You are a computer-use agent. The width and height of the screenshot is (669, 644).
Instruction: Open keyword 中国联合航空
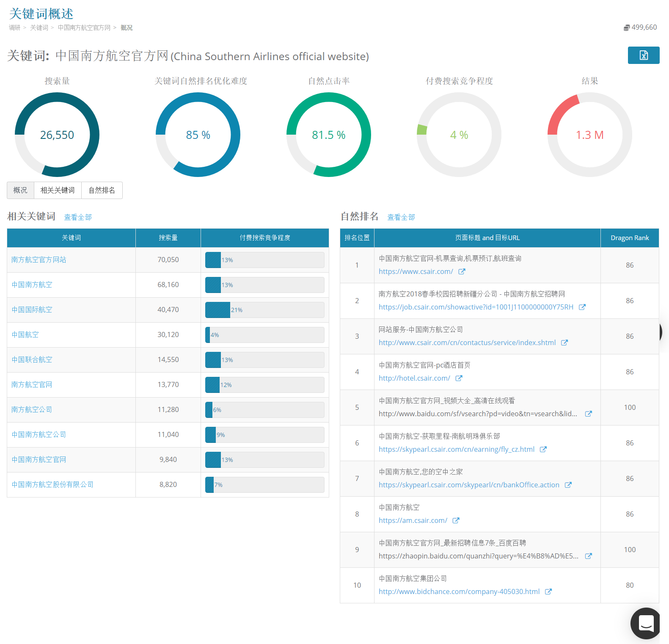tap(32, 359)
